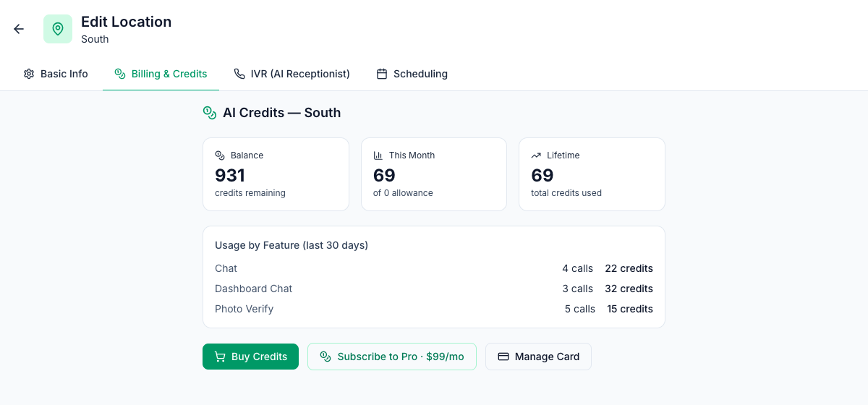Click the cart icon in Buy Credits
Viewport: 868px width, 405px height.
220,357
